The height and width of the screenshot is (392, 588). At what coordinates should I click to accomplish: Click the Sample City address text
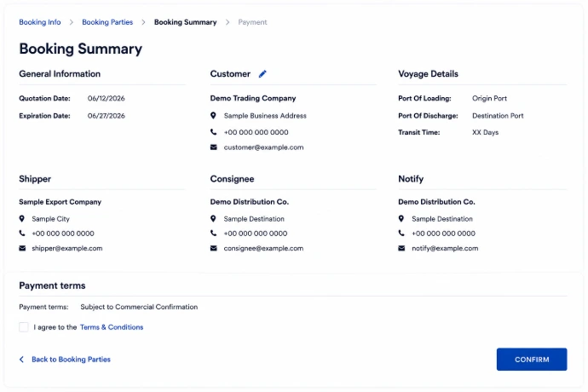(50, 219)
